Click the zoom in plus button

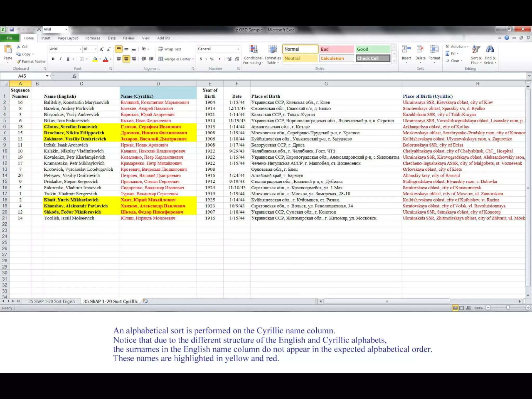(x=528, y=308)
